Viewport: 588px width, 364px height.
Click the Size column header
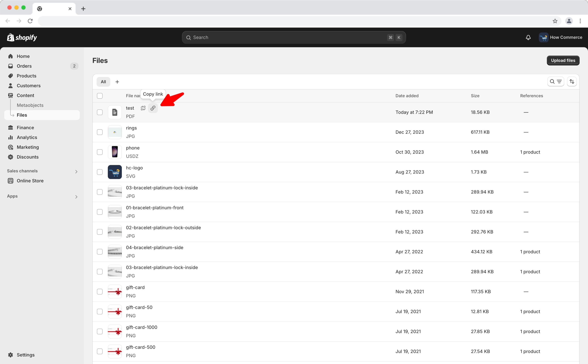pyautogui.click(x=475, y=96)
